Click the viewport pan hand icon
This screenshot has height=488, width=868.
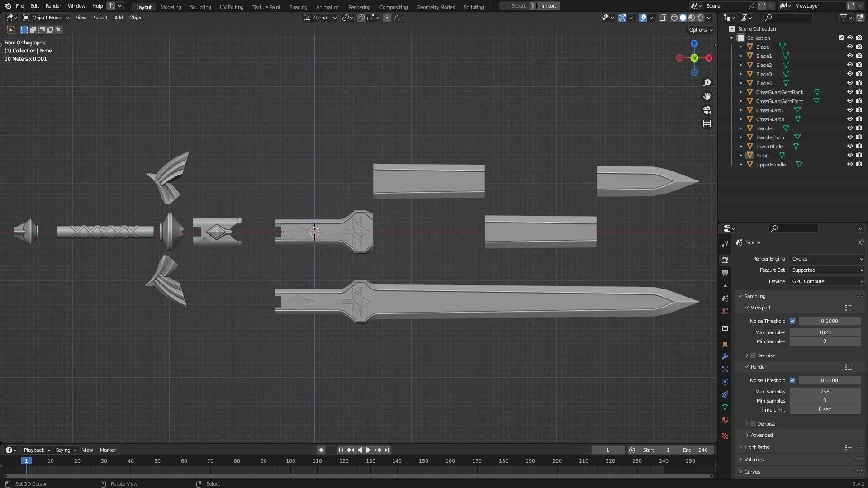click(x=707, y=96)
